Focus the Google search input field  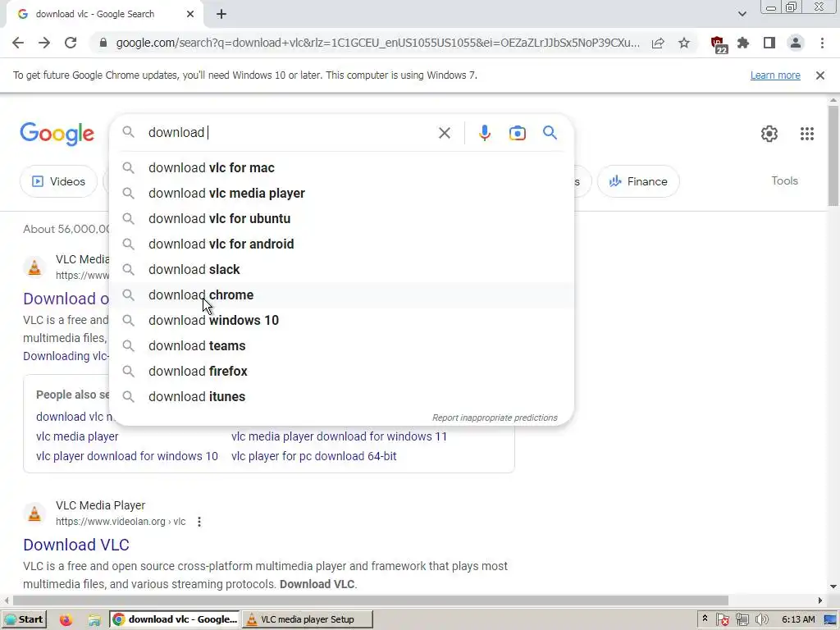[290, 132]
